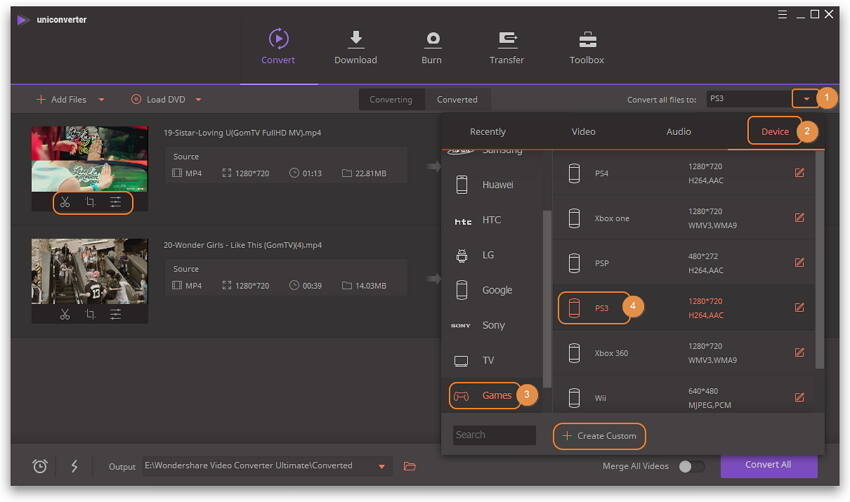Start conversion with Convert All
Viewport: 850px width, 502px height.
click(768, 465)
